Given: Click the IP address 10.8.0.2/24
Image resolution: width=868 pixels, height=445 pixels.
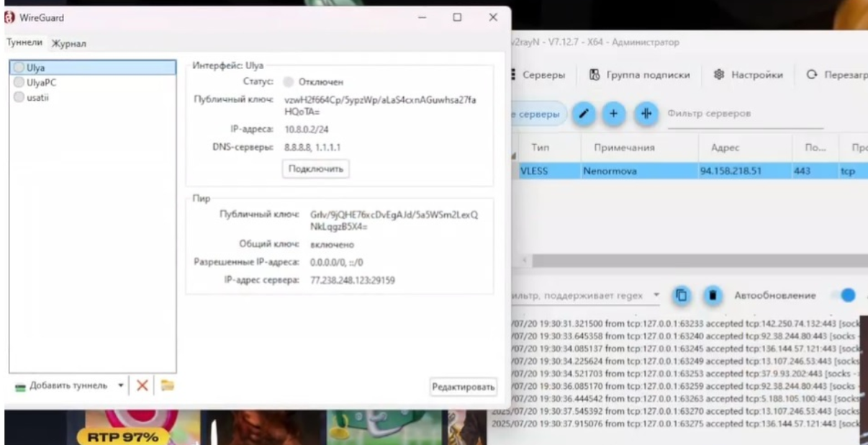Looking at the screenshot, I should 307,130.
